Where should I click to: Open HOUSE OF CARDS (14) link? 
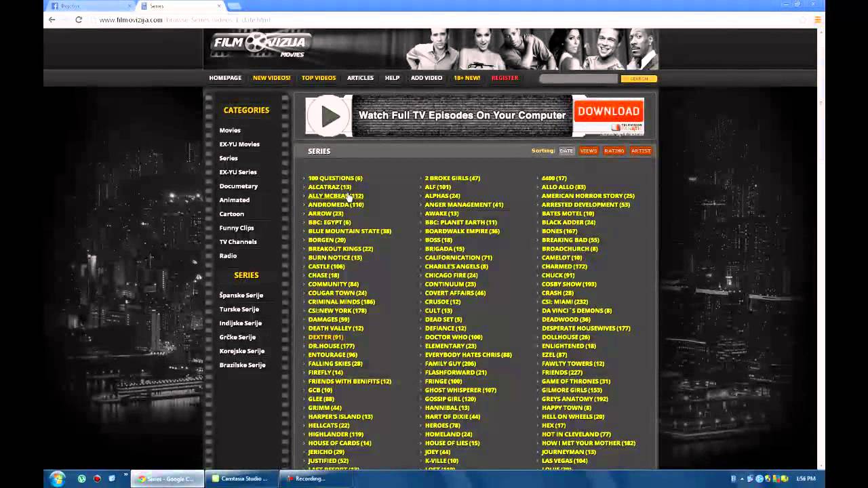click(340, 443)
